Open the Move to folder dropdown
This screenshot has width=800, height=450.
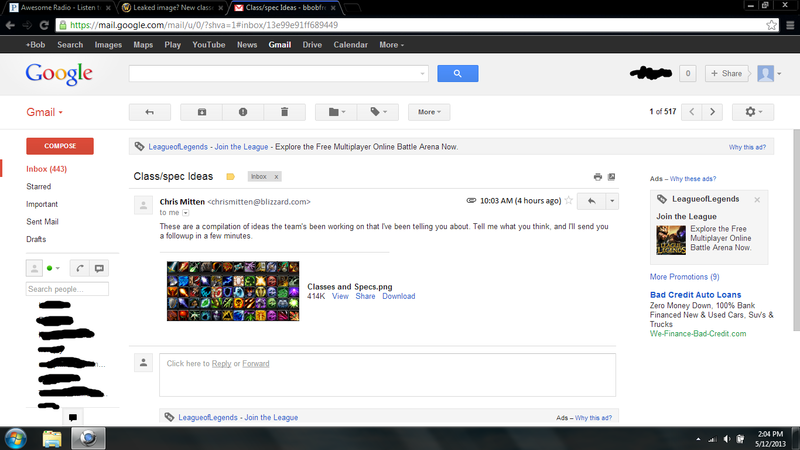[x=336, y=112]
